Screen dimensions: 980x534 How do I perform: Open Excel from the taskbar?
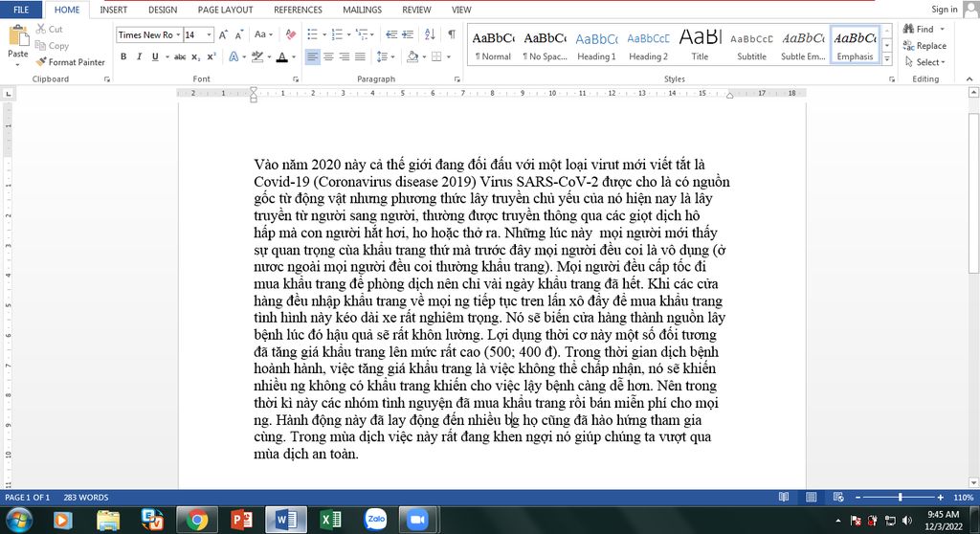[330, 520]
